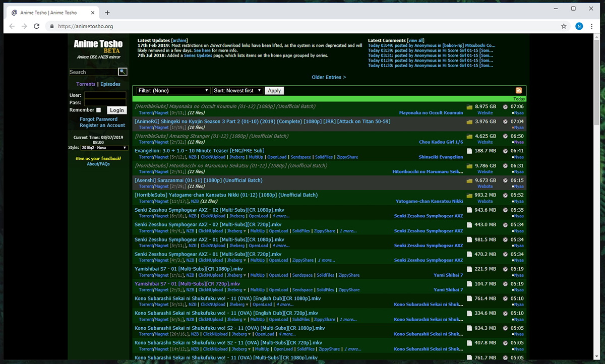605x364 pixels.
Task: Click file icon beside 761.4 MB
Action: [469, 298]
